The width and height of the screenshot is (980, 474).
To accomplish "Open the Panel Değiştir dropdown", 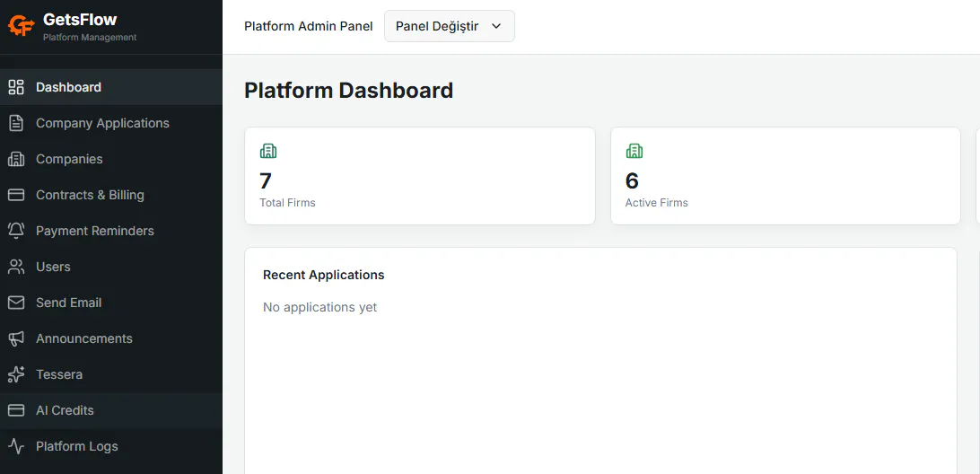I will [450, 26].
